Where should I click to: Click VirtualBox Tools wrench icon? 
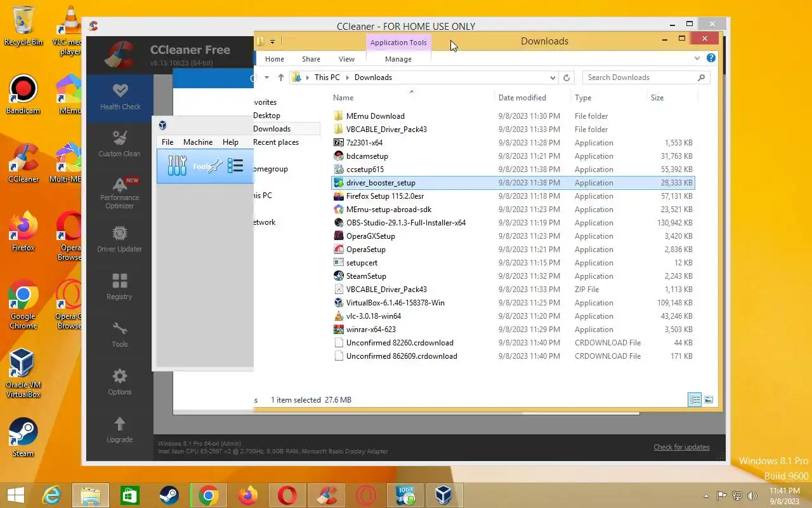[177, 166]
